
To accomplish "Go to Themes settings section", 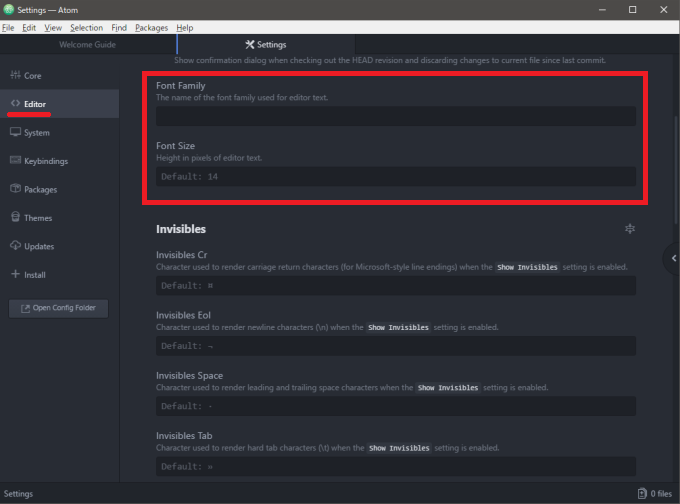I will [59, 218].
